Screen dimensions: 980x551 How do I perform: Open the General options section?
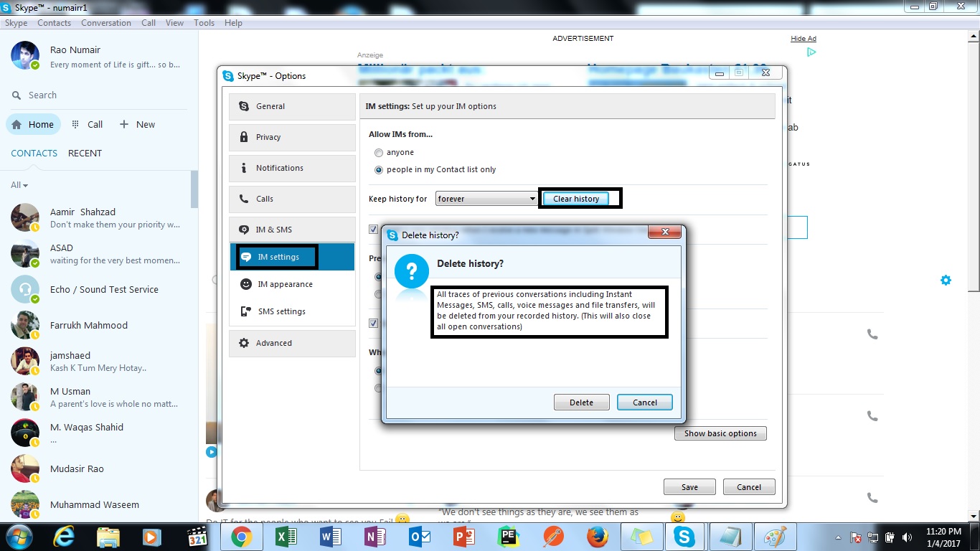tap(292, 106)
